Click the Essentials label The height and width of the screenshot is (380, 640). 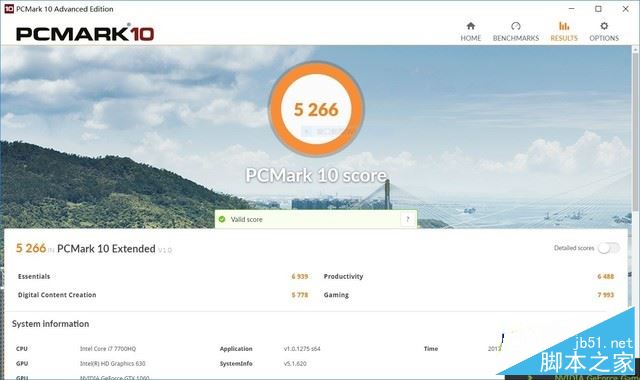point(34,276)
